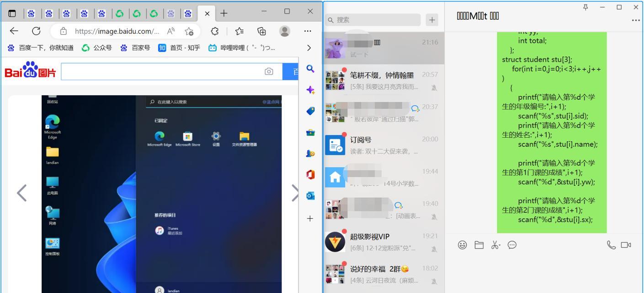
Task: Open the Edge Favorites list
Action: click(x=239, y=31)
